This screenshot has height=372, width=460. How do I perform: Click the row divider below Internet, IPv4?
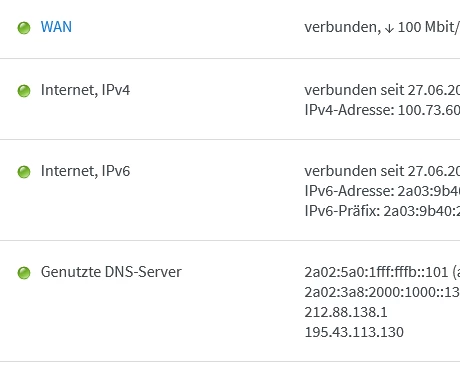tap(230, 139)
